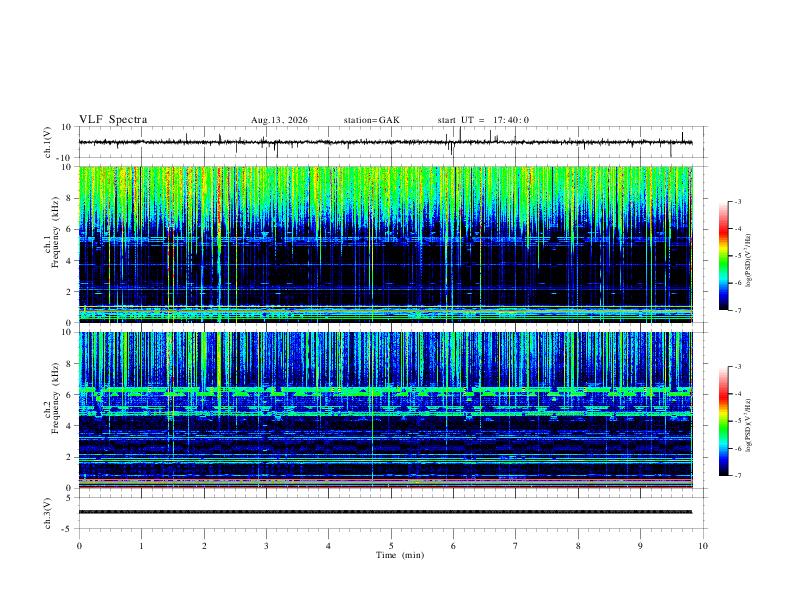Click the 10 minute tick label
Viewport: 792px width, 612px height.
pos(703,546)
